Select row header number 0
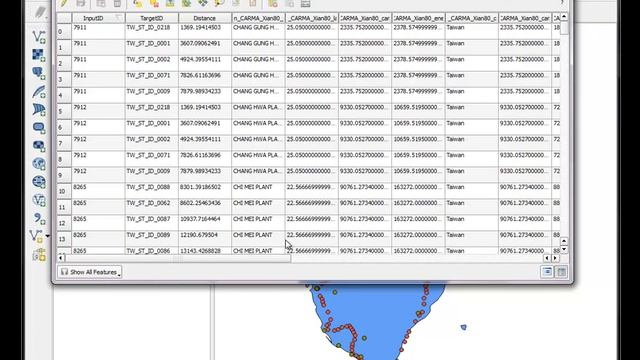640x360 pixels. (64, 31)
